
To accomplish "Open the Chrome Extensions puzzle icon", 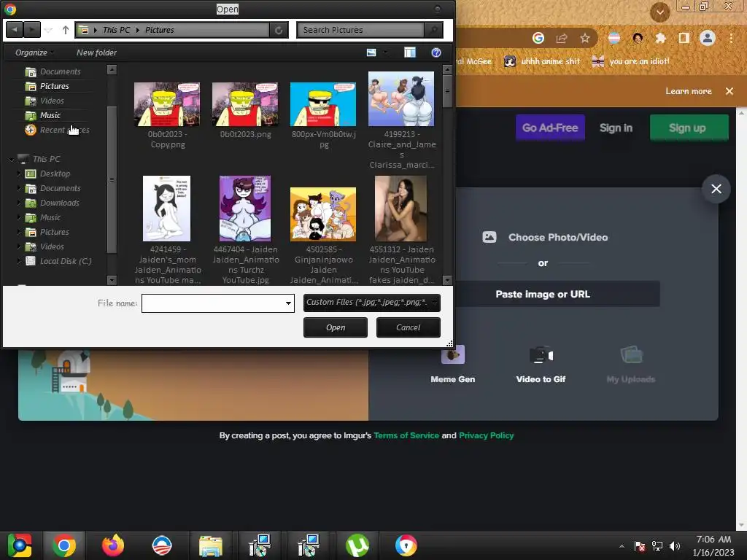I will coord(660,38).
